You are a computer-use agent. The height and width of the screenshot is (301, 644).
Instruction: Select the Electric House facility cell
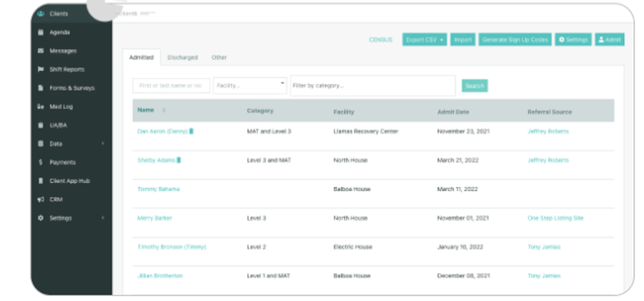coord(353,247)
